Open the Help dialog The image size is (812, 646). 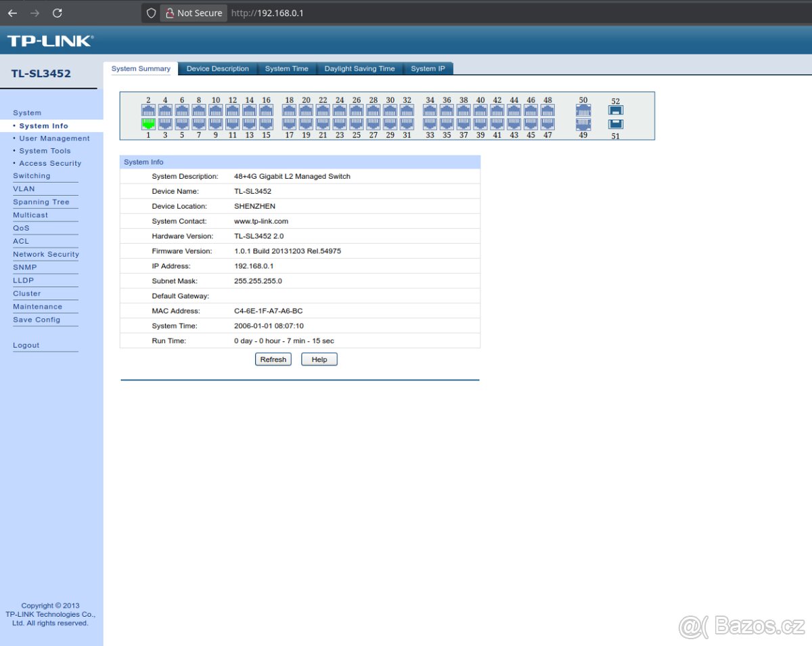click(x=319, y=359)
